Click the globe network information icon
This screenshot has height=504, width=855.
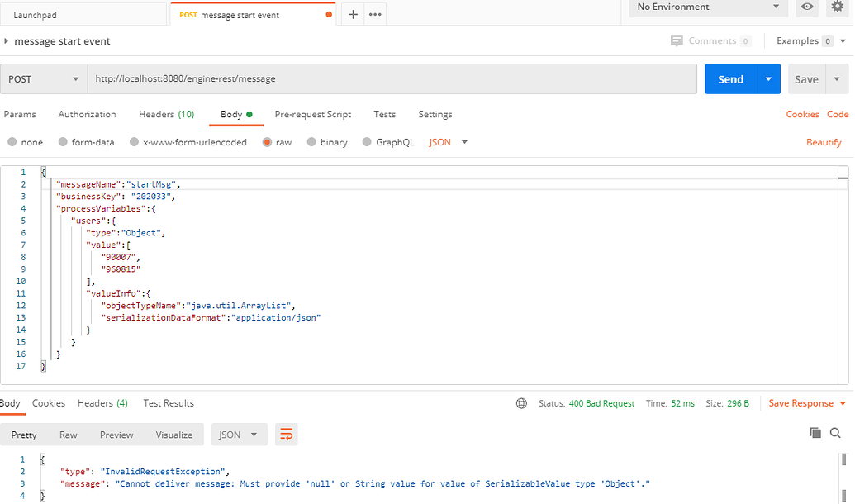click(521, 403)
